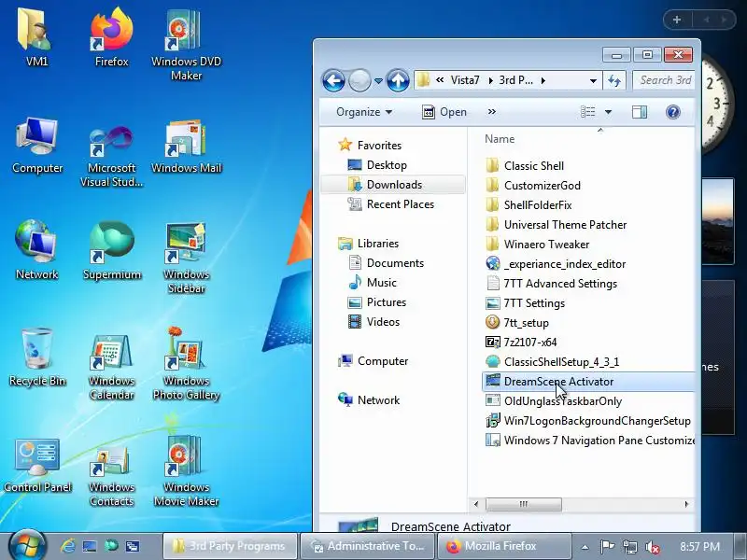Open the recent locations dropdown arrow
Viewport: 747px width, 560px height.
378,81
